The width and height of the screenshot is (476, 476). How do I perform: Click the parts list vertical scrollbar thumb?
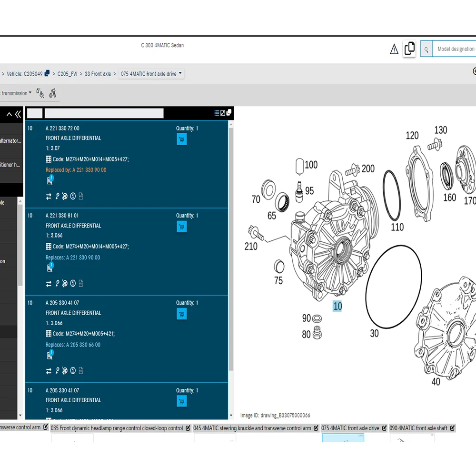coord(231,249)
